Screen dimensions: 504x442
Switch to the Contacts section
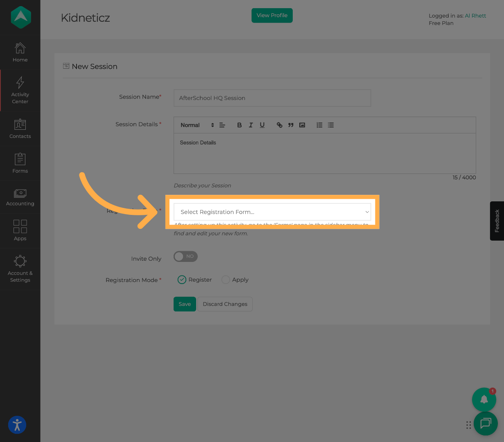pyautogui.click(x=20, y=129)
